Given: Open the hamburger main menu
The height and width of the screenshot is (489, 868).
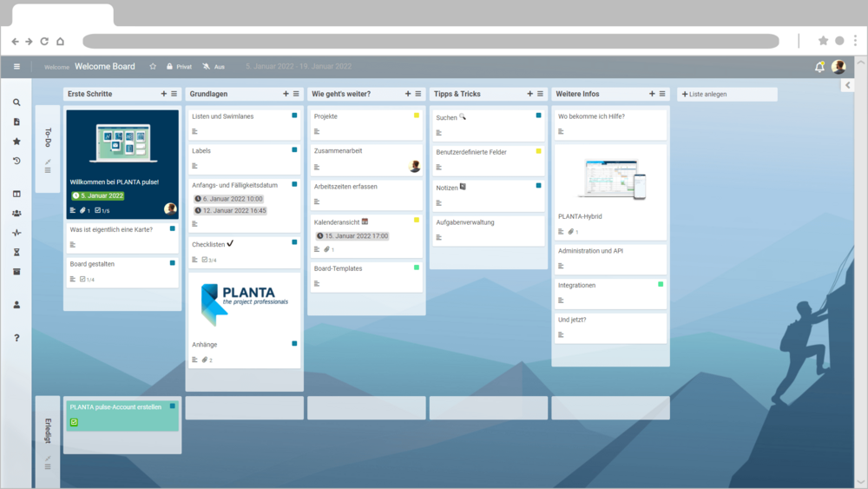Looking at the screenshot, I should click(x=16, y=67).
